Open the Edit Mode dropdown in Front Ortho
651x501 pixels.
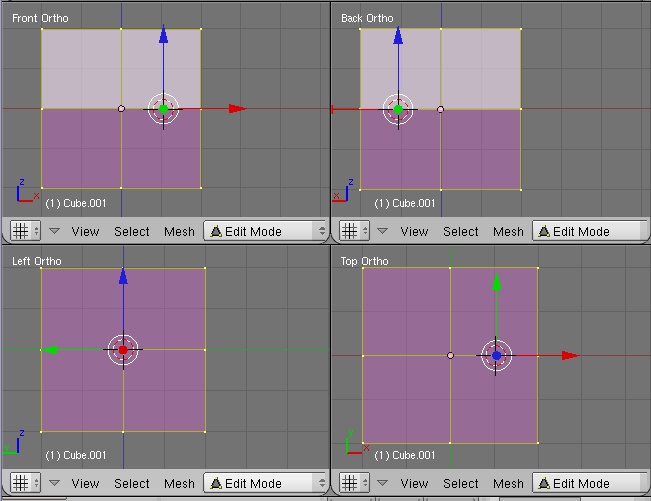(265, 231)
